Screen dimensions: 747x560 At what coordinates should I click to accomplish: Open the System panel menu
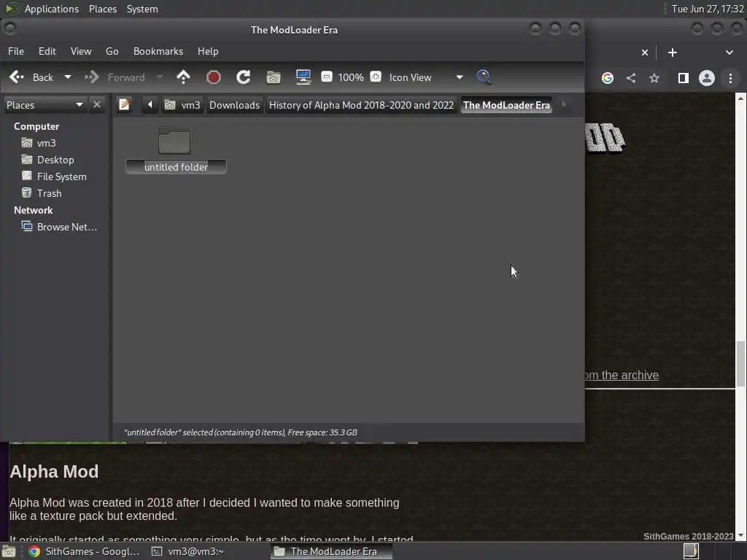pyautogui.click(x=142, y=9)
